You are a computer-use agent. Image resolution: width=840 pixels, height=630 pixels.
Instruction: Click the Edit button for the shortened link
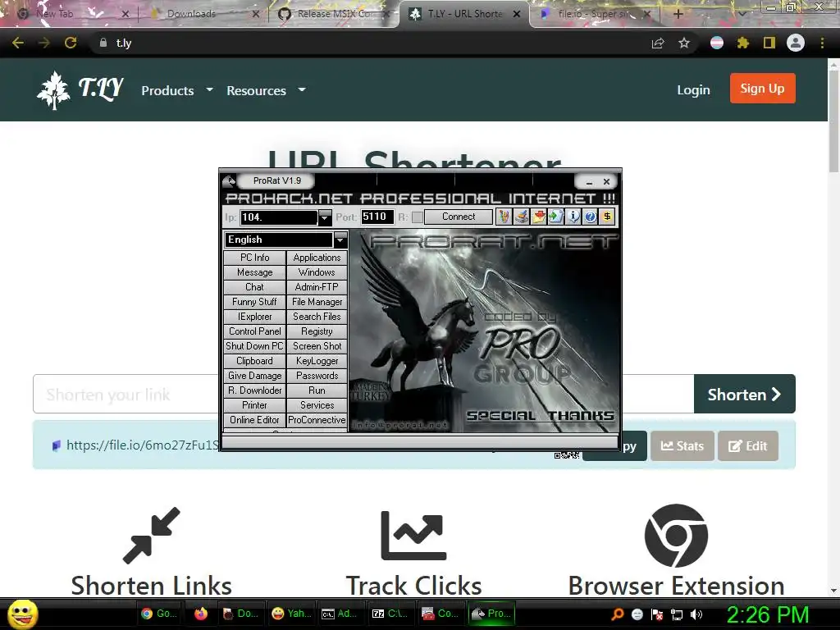coord(748,446)
